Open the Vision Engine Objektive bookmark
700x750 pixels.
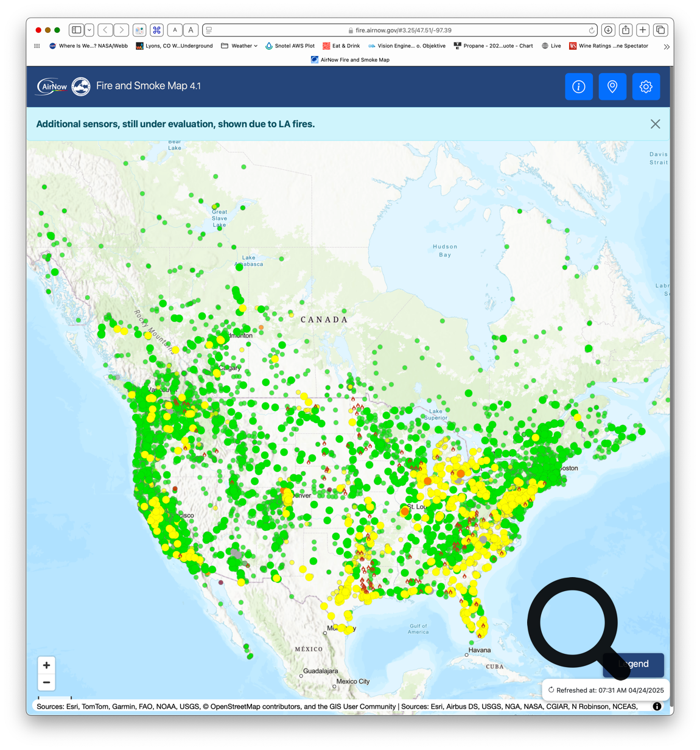point(407,46)
